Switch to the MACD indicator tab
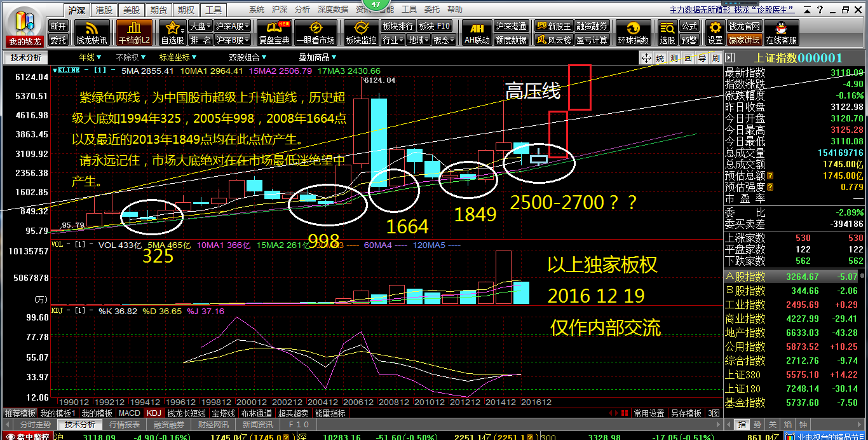This screenshot has height=440, width=868. 130,413
